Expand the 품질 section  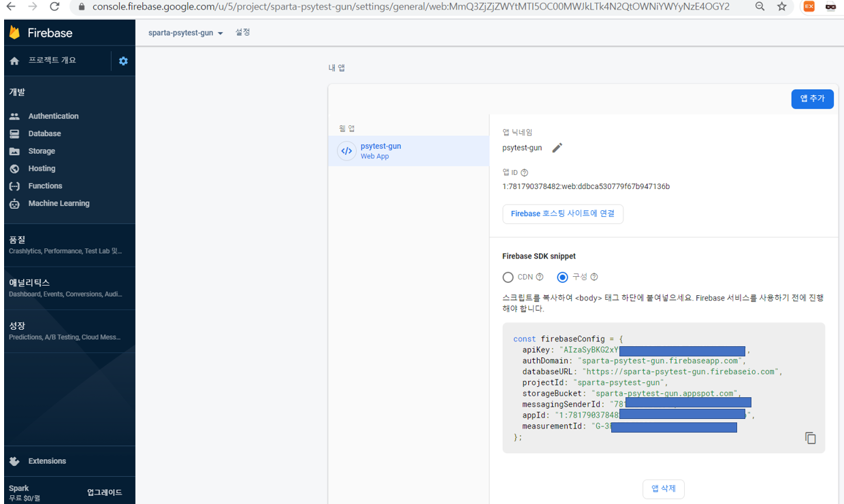[69, 245]
